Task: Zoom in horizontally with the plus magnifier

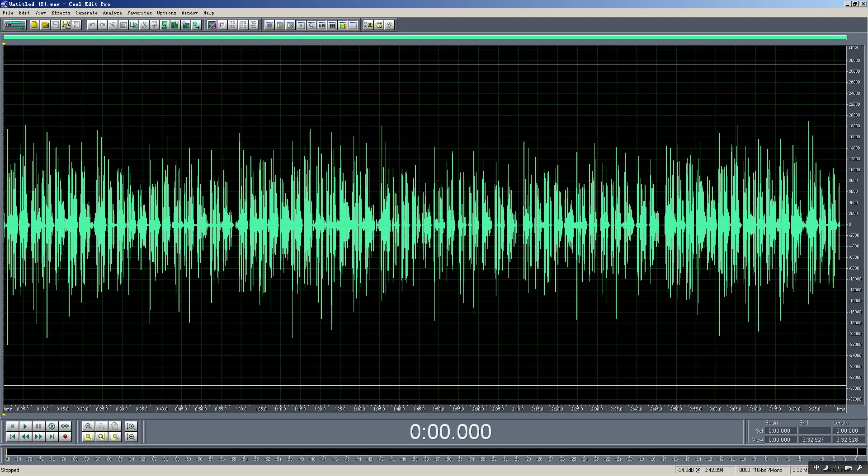Action: (89, 426)
